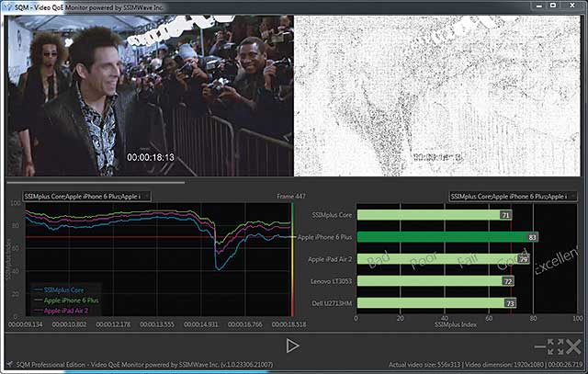This screenshot has height=374, width=588.
Task: Click the Dell U2713HM bar showing 73
Action: [436, 302]
